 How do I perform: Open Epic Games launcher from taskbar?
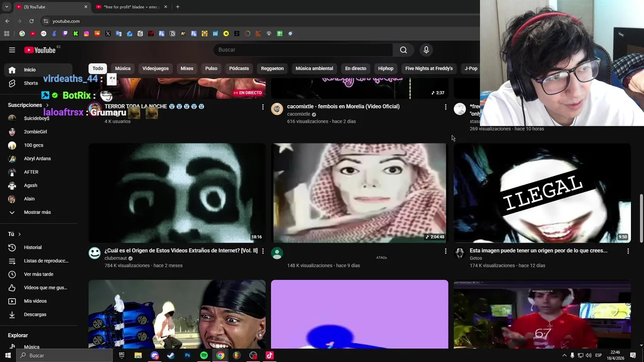click(x=121, y=355)
